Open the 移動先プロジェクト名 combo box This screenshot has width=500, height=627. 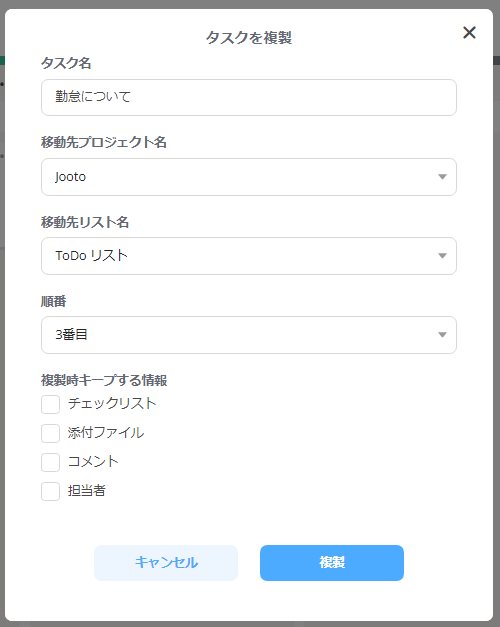(x=249, y=177)
